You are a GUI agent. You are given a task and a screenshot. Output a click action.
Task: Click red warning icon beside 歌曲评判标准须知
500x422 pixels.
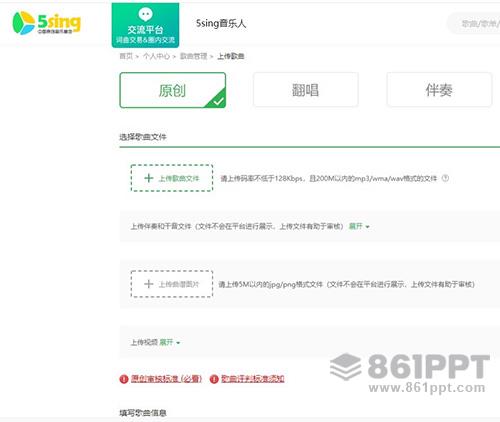214,379
